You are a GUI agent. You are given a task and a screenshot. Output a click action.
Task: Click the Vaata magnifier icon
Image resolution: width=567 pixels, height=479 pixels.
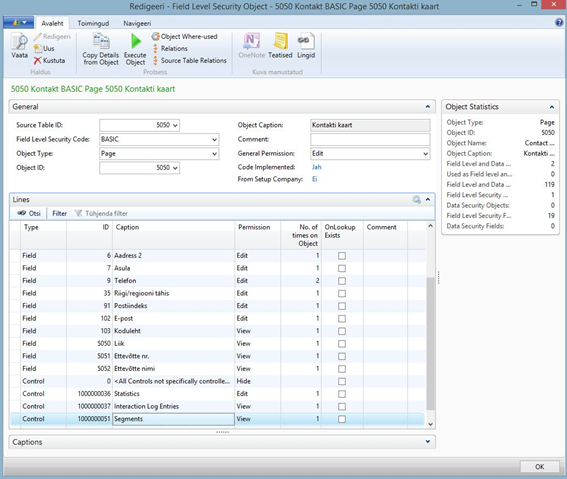pos(19,41)
